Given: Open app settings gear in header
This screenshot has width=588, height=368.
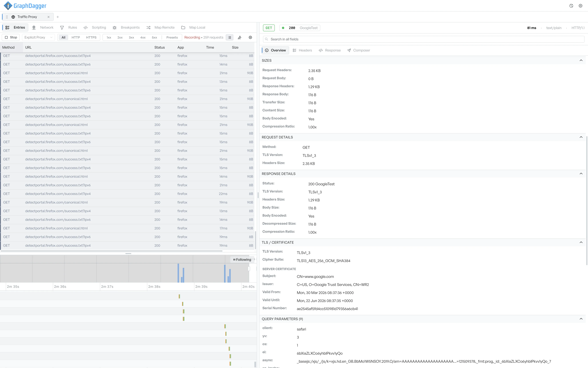Looking at the screenshot, I should click(x=581, y=6).
